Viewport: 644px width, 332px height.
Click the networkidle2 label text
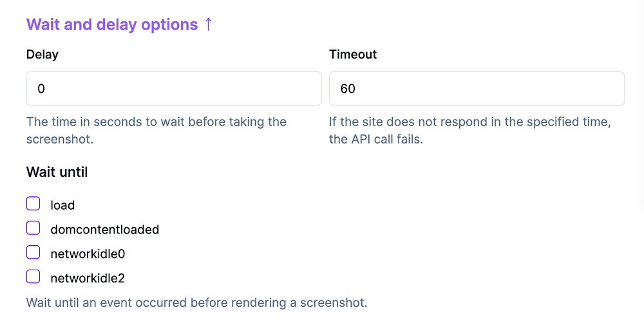point(88,279)
